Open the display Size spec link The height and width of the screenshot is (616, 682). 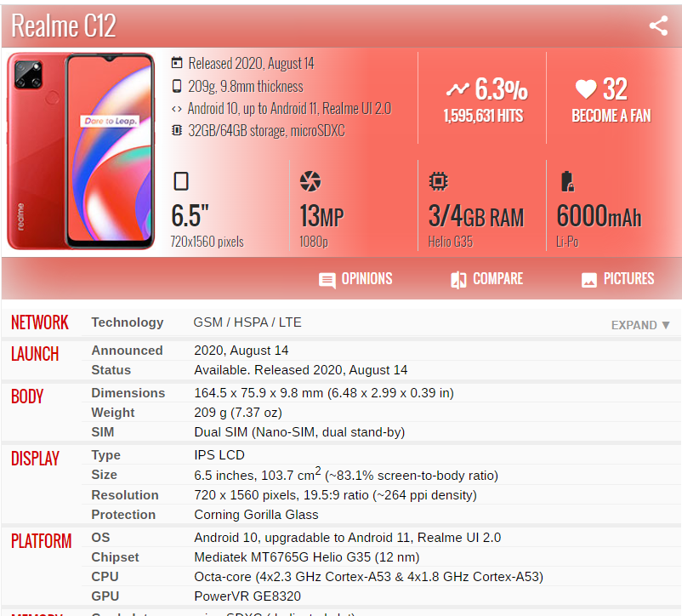coord(104,475)
